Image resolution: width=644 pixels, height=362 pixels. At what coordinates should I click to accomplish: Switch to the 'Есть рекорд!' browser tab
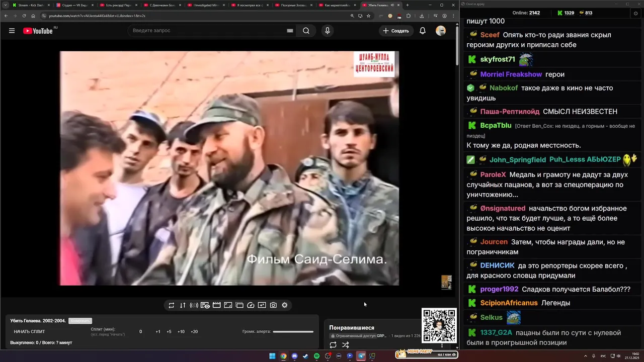[119, 5]
